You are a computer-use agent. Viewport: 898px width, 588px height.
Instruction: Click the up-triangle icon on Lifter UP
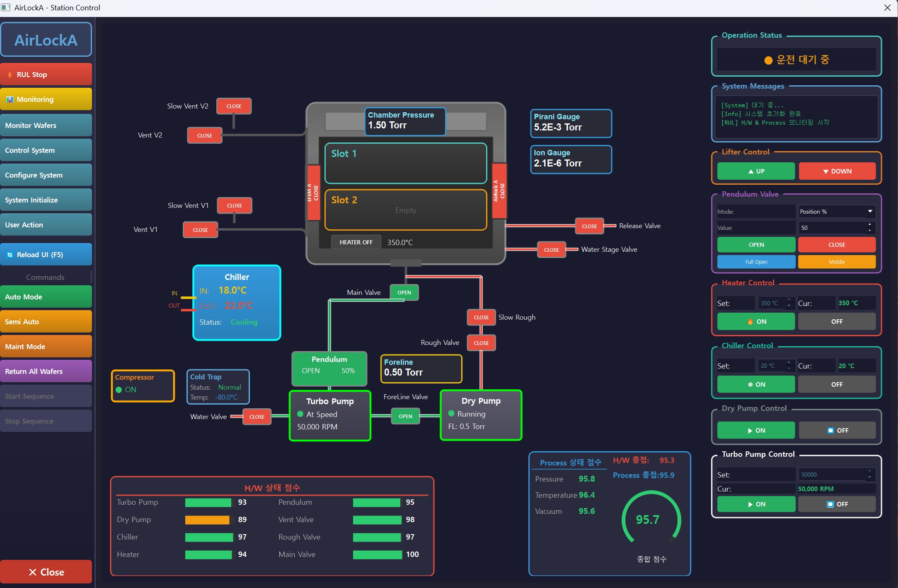point(751,171)
